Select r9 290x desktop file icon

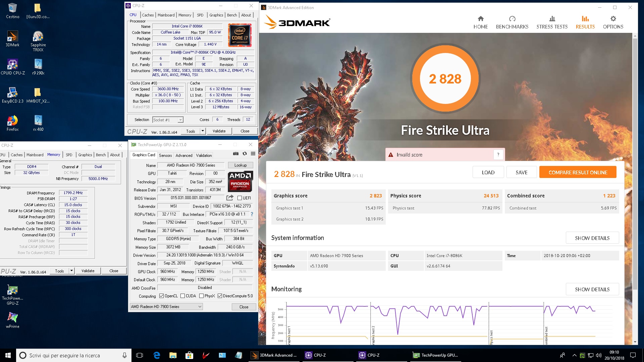tap(38, 67)
